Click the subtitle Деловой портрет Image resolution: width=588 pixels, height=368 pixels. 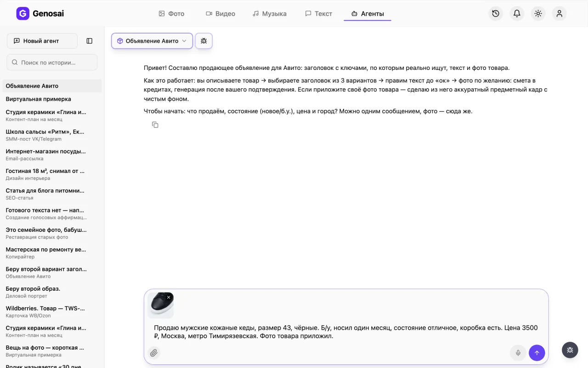26,296
